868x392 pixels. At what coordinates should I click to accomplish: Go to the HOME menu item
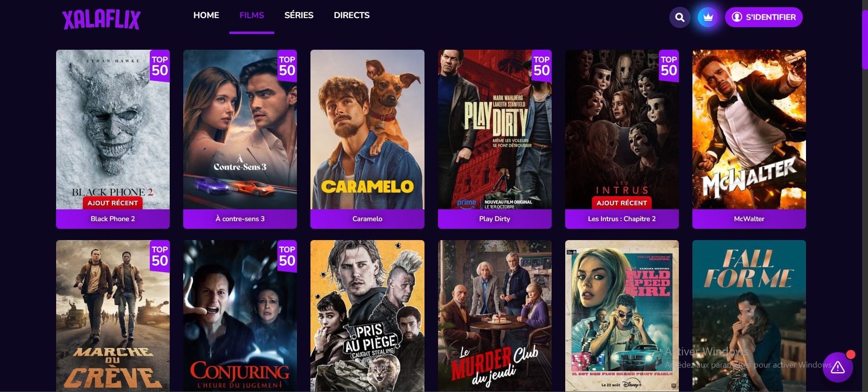point(206,15)
